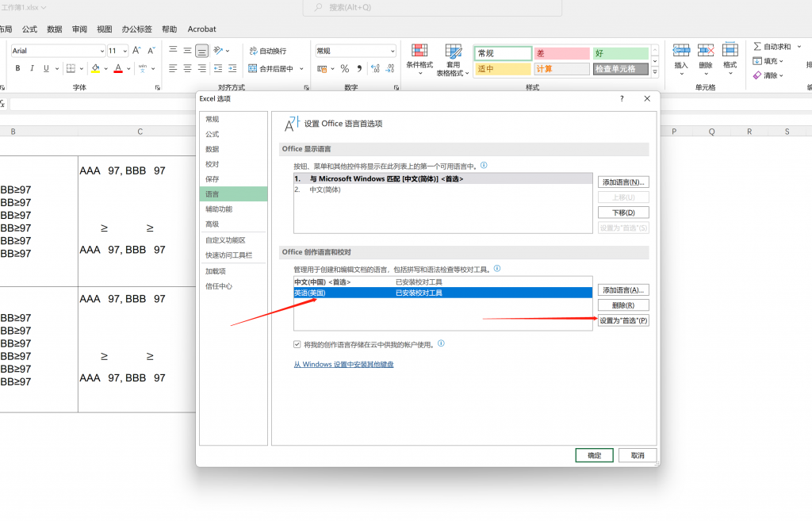
Task: Open the 条件格式 conditional formatting tool
Action: tap(419, 56)
